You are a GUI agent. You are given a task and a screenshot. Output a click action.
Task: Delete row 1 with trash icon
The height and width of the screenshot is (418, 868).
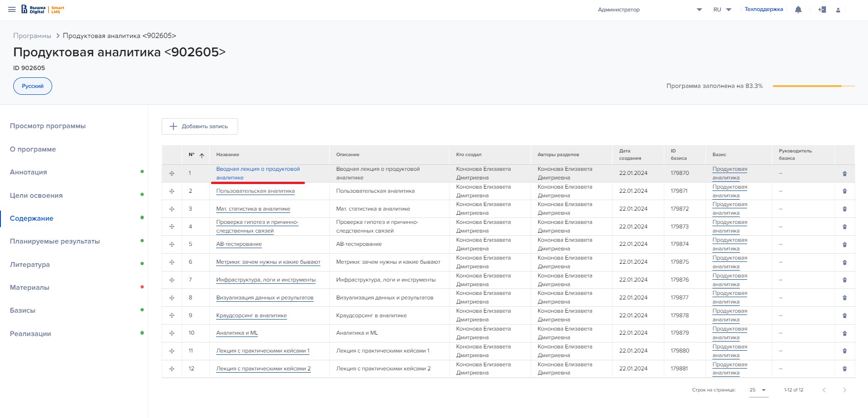[x=844, y=174]
